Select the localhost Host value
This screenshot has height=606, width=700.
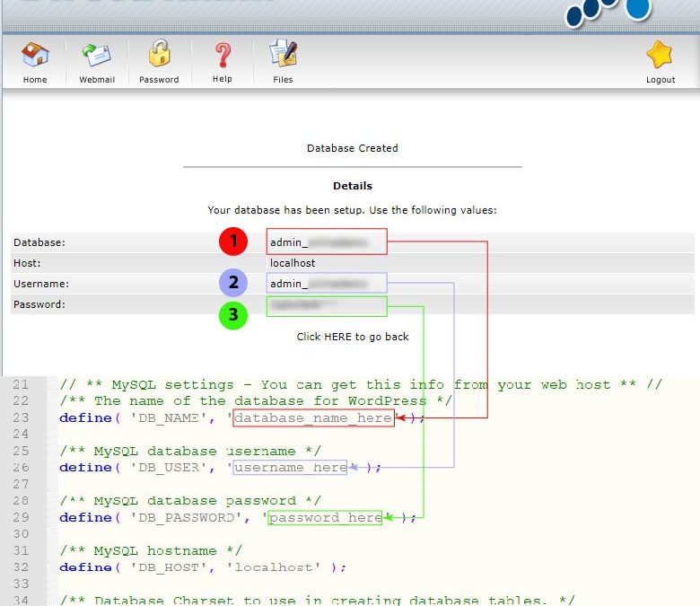click(x=293, y=263)
